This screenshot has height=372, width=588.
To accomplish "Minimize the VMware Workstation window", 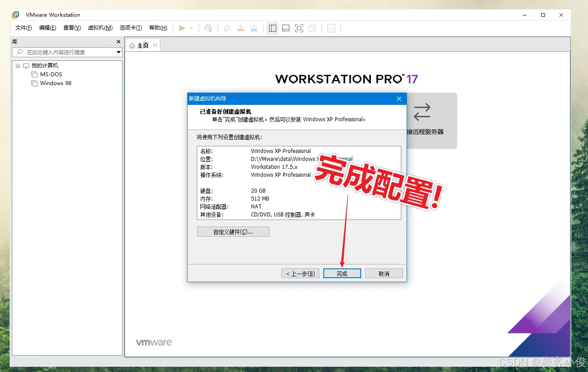I will [x=525, y=15].
